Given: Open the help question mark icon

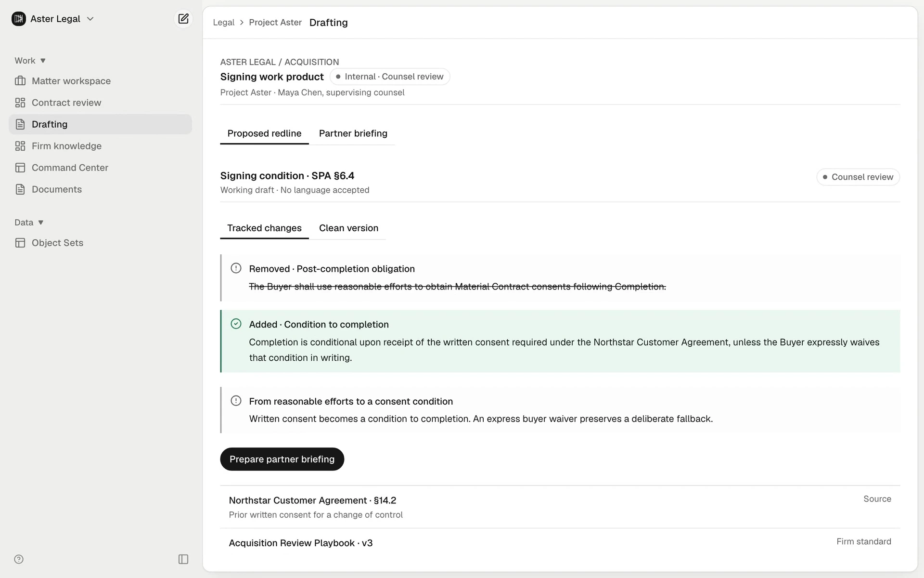Looking at the screenshot, I should [x=19, y=559].
